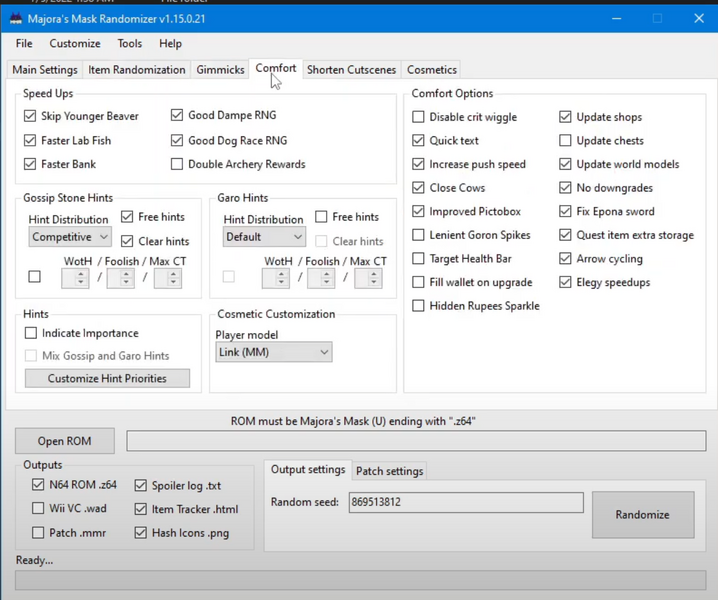718x600 pixels.
Task: Enable Disable crit wiggle option
Action: 418,117
